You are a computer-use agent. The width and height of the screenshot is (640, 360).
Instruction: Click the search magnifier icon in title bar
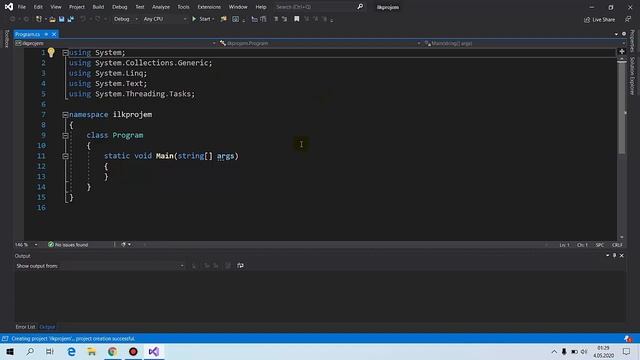[x=360, y=7]
